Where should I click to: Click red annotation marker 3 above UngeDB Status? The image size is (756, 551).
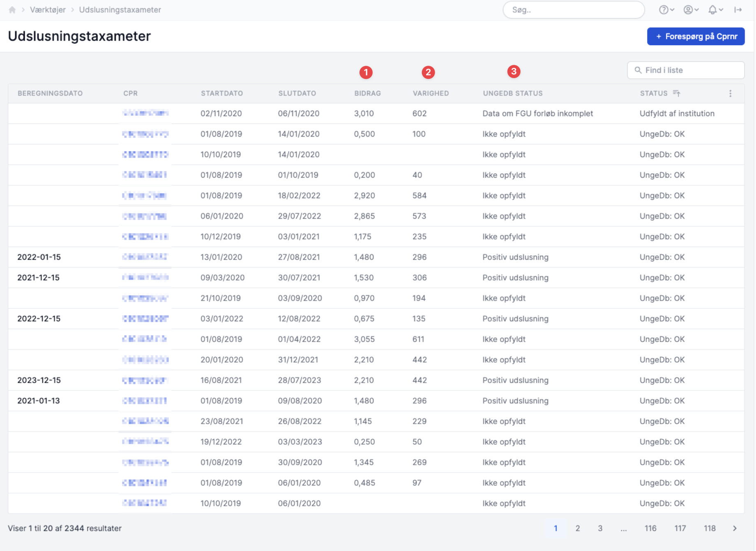514,71
